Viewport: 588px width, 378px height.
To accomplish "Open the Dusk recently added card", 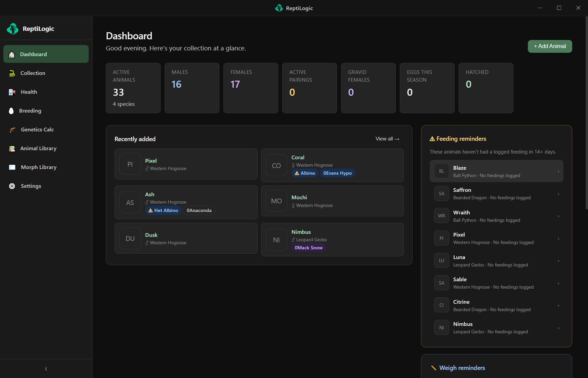I will (x=186, y=238).
